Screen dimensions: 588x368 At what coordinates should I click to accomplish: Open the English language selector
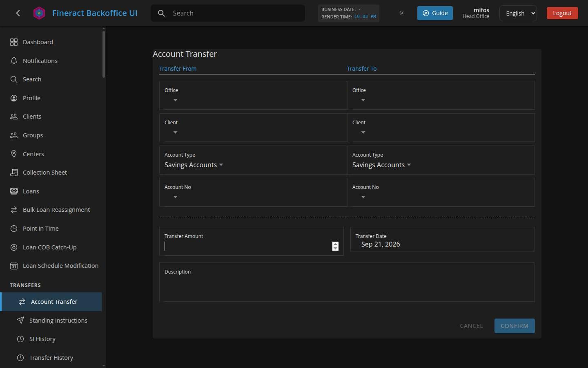pos(518,13)
